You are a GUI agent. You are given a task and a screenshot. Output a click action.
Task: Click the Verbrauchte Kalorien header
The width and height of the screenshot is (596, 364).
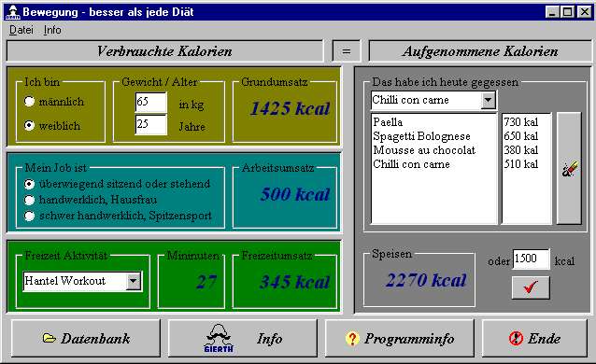pos(164,51)
